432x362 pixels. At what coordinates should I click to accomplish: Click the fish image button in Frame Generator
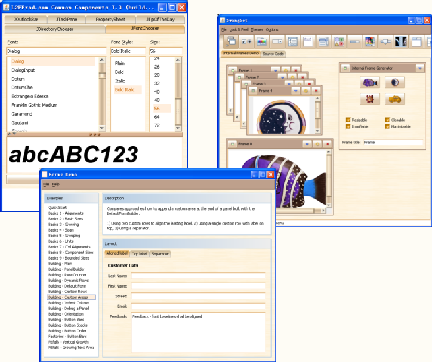(x=370, y=82)
